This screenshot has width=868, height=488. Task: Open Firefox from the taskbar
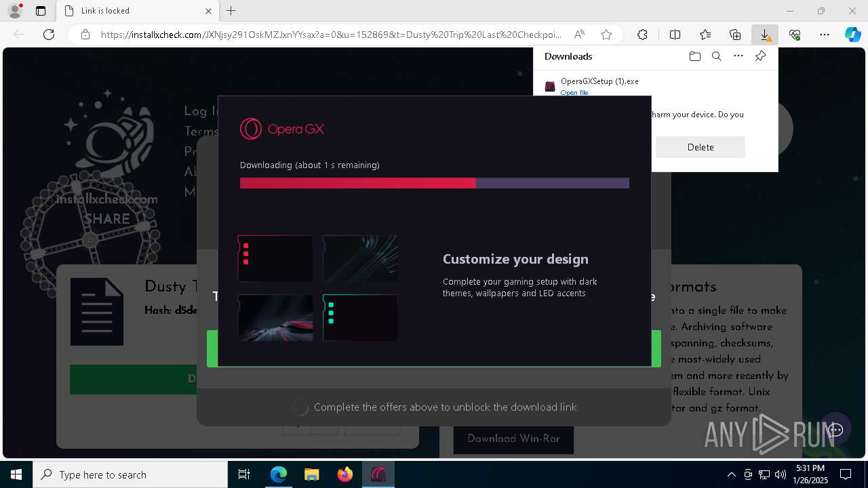click(x=344, y=474)
